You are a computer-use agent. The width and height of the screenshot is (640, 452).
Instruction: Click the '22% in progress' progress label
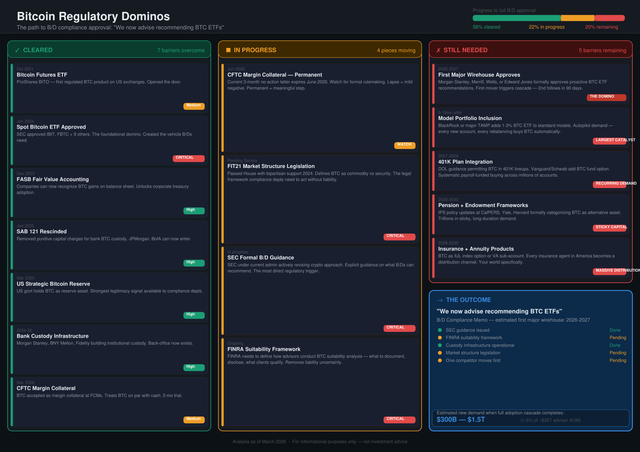(547, 27)
